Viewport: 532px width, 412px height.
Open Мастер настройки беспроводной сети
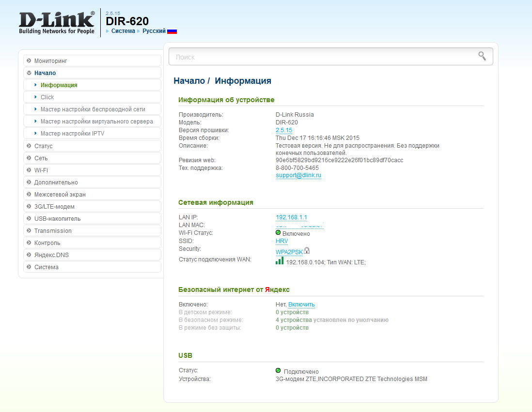pyautogui.click(x=92, y=109)
